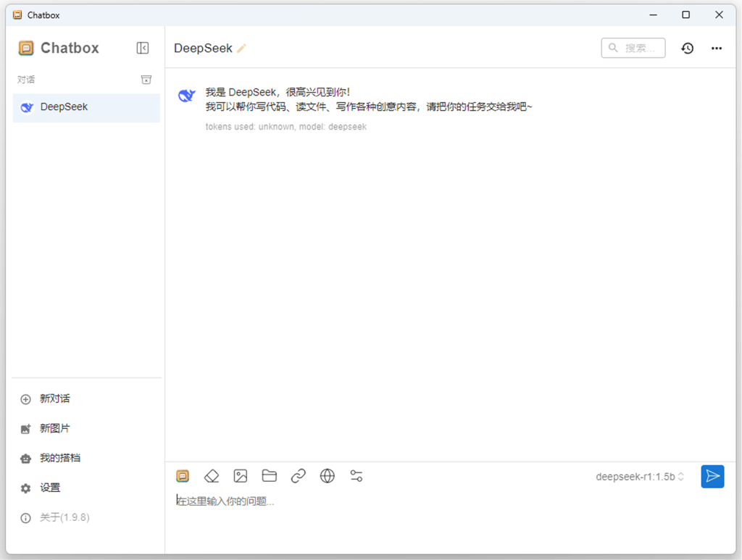742x560 pixels.
Task: Attach an image using picture icon
Action: (x=241, y=476)
